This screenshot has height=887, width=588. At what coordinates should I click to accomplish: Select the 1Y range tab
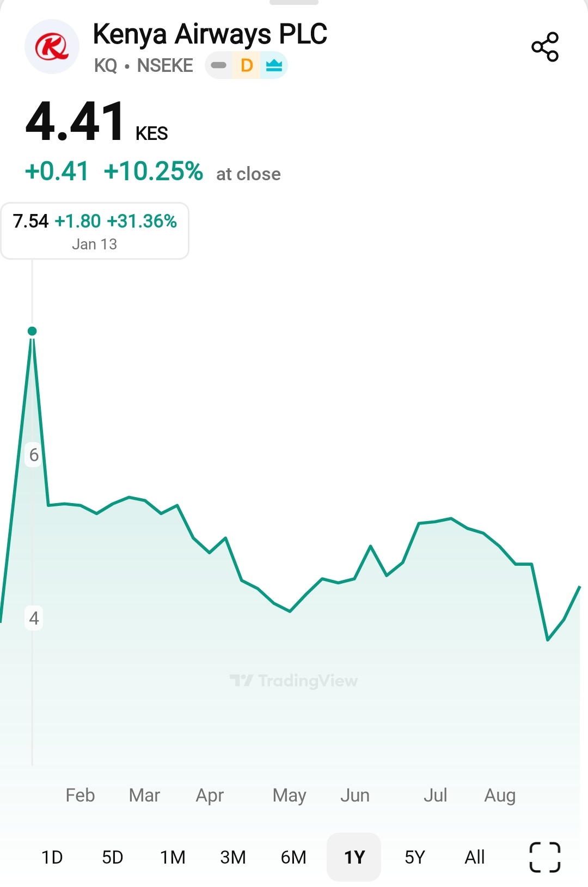[354, 858]
